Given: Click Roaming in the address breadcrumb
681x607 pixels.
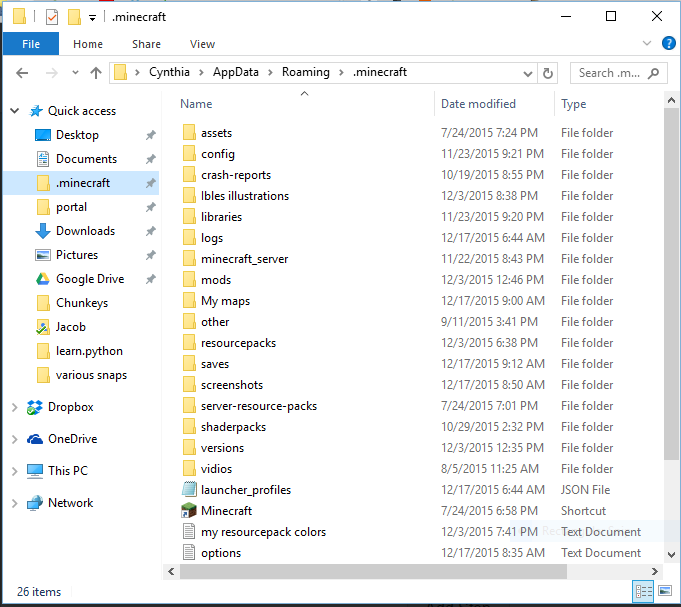Looking at the screenshot, I should point(306,72).
